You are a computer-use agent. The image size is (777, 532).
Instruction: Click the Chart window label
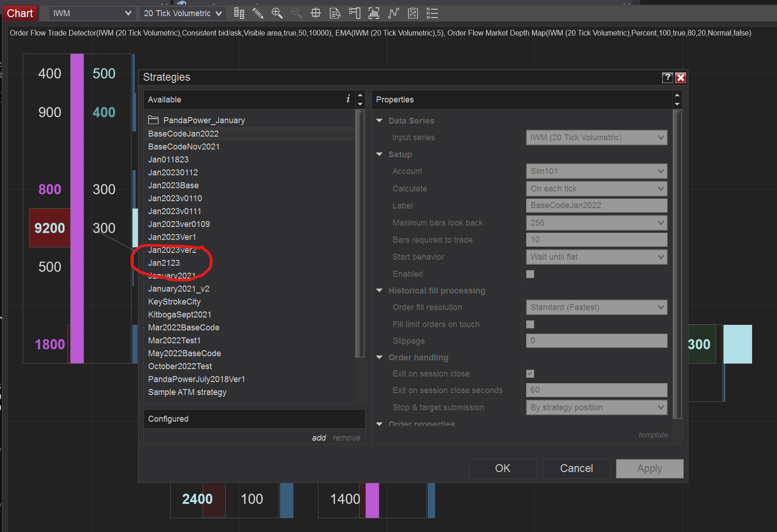[20, 13]
